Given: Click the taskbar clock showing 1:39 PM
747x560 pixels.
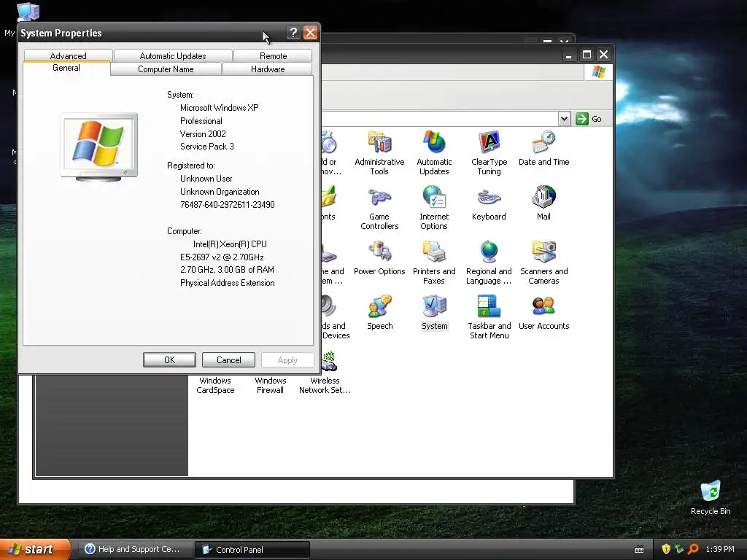Looking at the screenshot, I should [720, 549].
